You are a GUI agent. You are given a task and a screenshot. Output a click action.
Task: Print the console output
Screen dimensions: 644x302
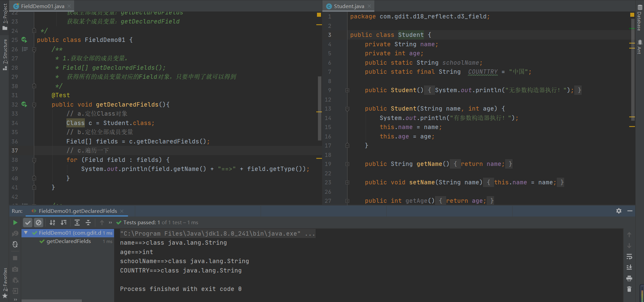(629, 278)
